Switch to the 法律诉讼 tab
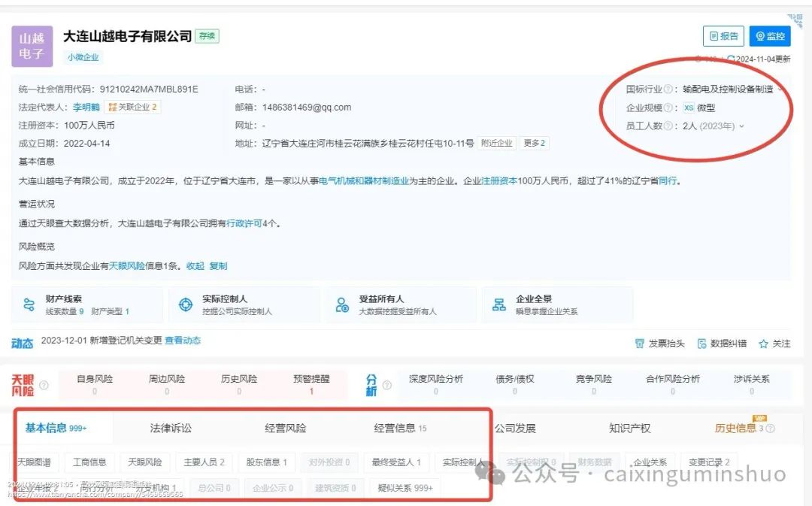812x506 pixels. tap(171, 429)
